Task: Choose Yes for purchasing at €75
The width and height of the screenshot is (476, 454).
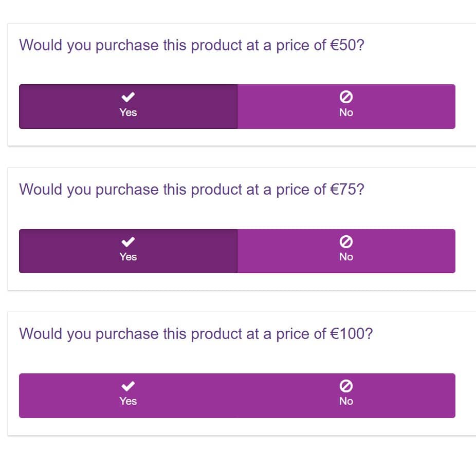Action: coord(128,251)
